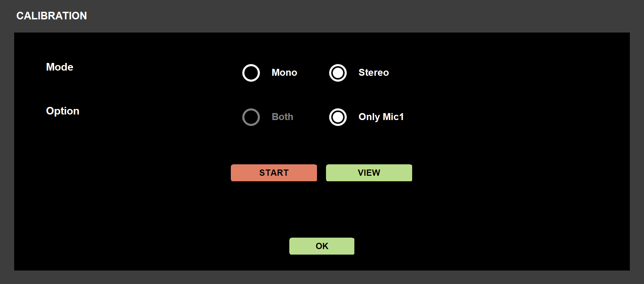644x284 pixels.
Task: Click the Mono label text
Action: coord(284,73)
